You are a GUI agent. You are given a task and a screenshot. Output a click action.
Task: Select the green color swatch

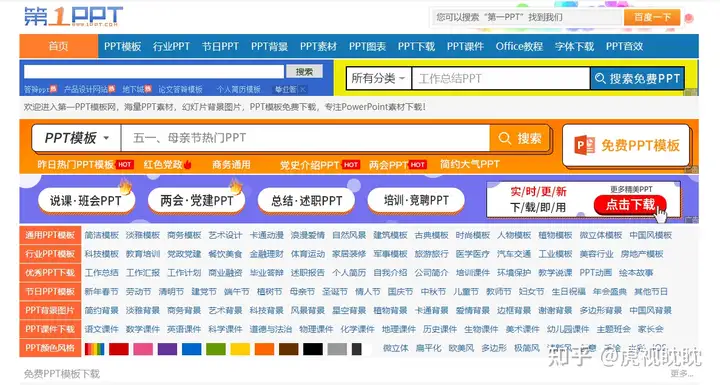[x=216, y=349]
